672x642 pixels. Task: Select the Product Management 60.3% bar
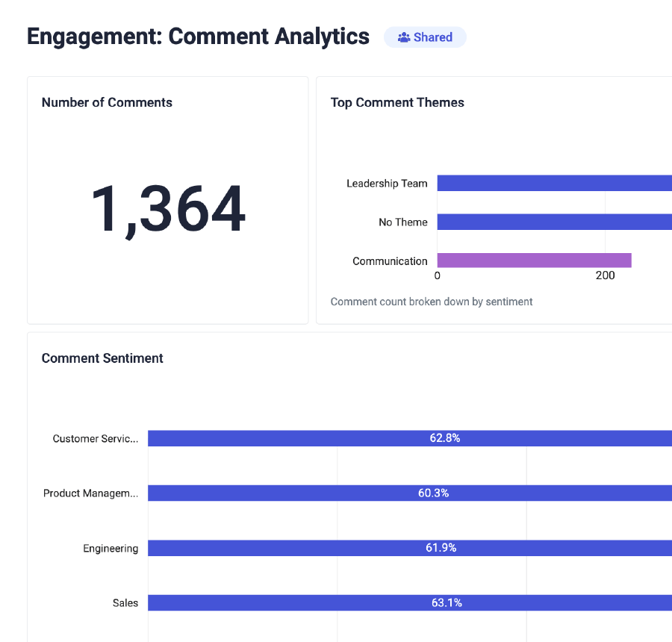pyautogui.click(x=410, y=493)
